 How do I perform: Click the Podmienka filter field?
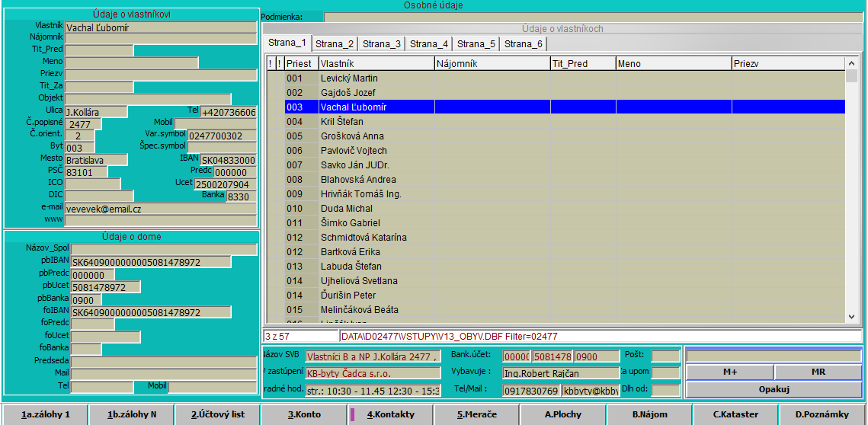593,17
